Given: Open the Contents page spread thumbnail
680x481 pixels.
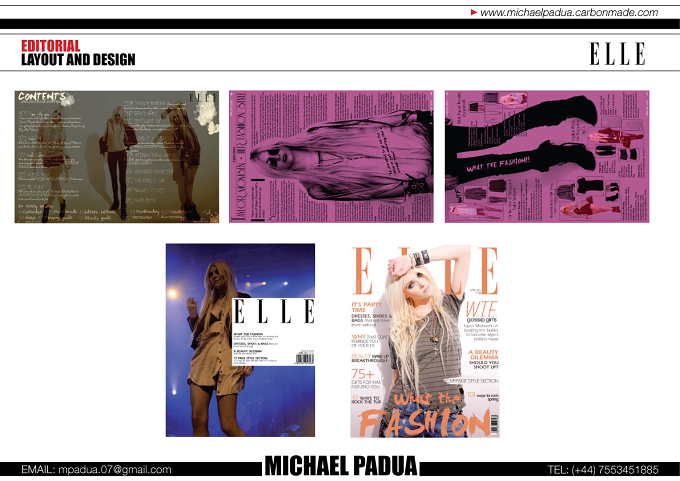Looking at the screenshot, I should pos(117,157).
